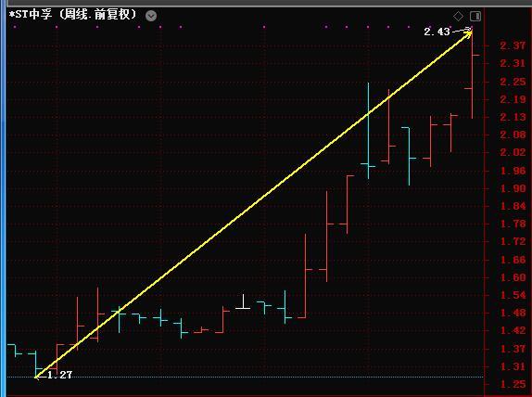Select the 1.27 low price label

tap(59, 375)
